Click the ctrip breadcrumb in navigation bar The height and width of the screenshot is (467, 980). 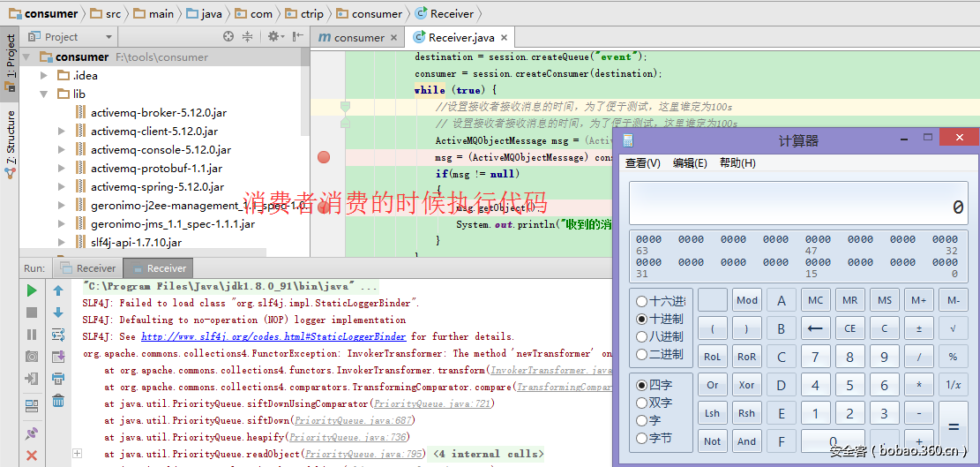pos(303,14)
